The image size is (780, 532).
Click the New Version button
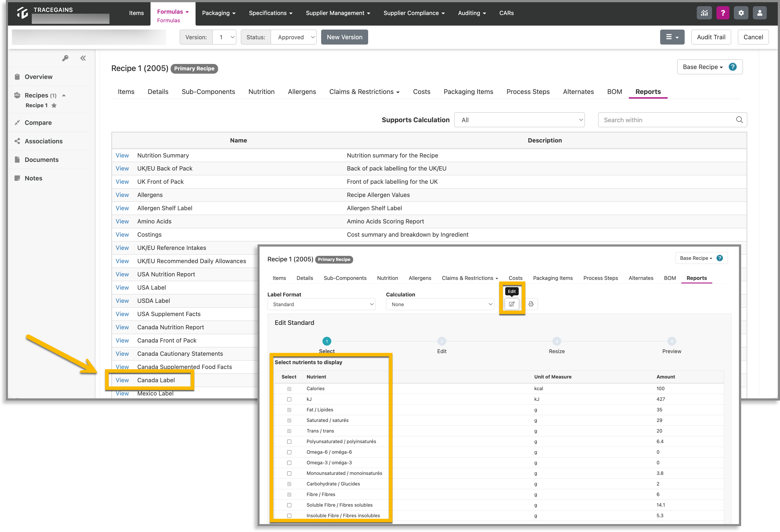coord(344,37)
